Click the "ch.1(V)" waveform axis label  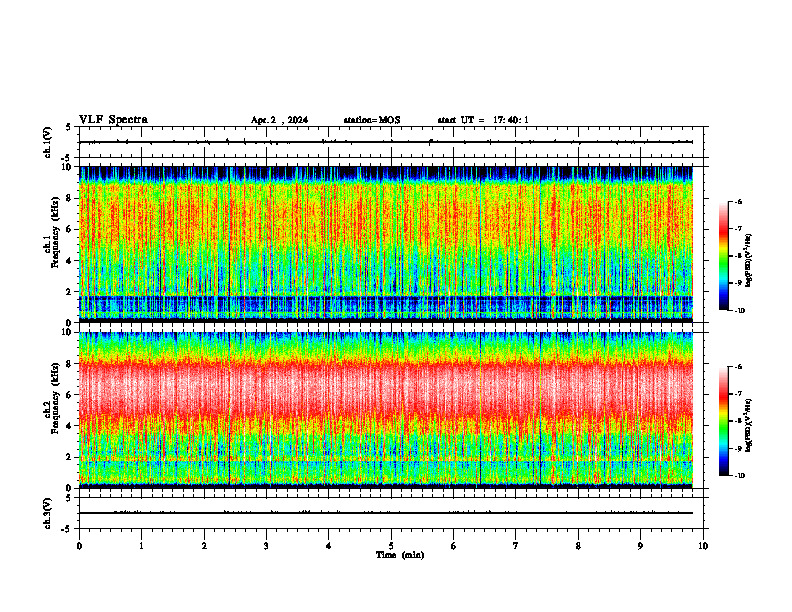pos(48,142)
